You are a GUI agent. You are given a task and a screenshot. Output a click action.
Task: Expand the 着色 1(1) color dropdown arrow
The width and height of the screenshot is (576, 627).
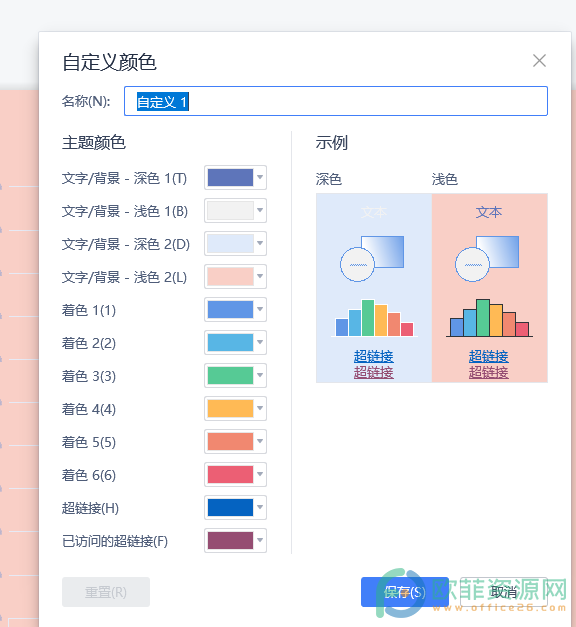click(260, 310)
